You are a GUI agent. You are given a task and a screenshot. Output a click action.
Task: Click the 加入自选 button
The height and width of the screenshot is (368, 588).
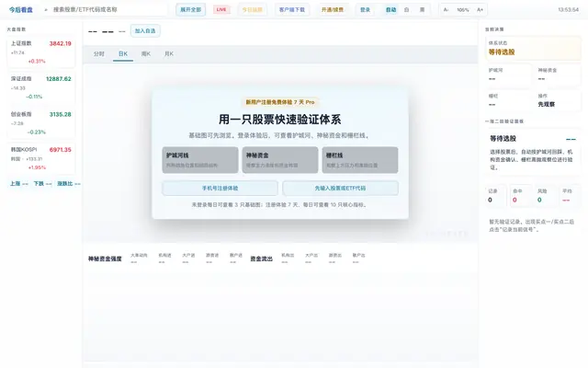145,30
